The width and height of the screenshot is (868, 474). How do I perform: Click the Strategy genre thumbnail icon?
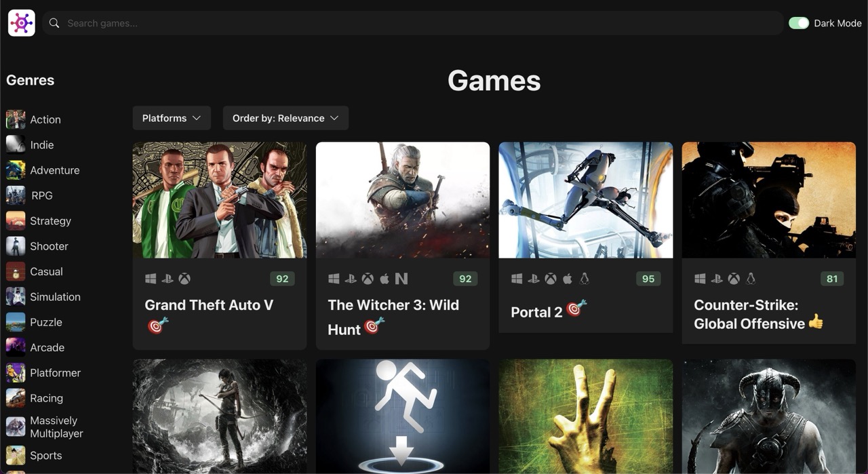point(16,220)
